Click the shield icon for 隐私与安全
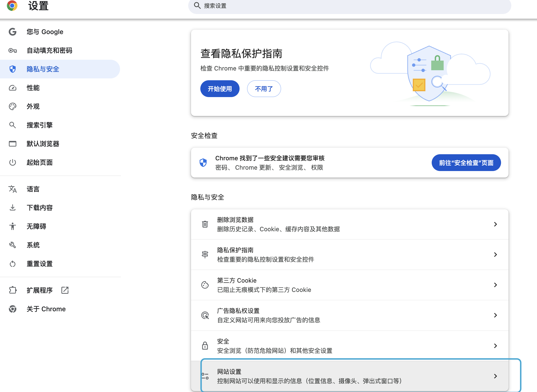 click(x=13, y=69)
